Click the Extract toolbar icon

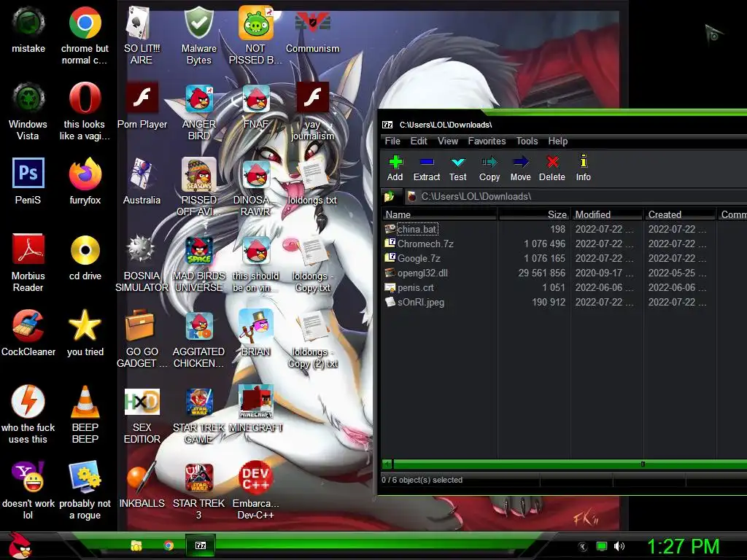(426, 168)
